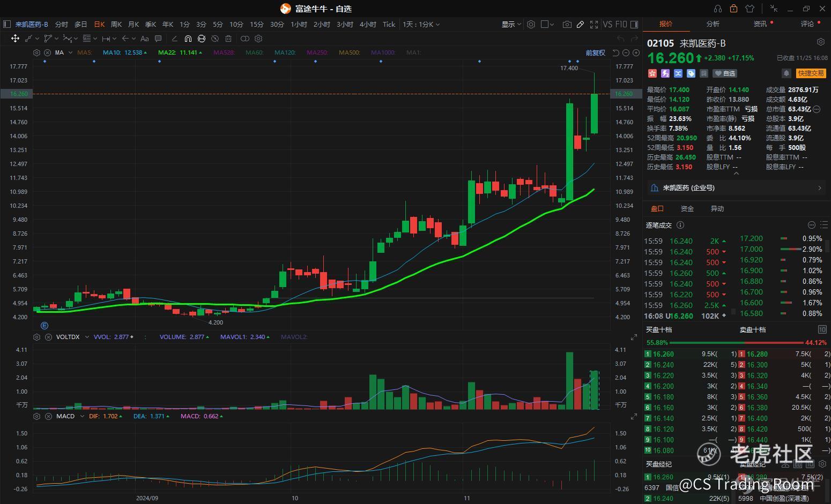831x504 pixels.
Task: Toggle 自选 watchlist heart
Action: [726, 73]
